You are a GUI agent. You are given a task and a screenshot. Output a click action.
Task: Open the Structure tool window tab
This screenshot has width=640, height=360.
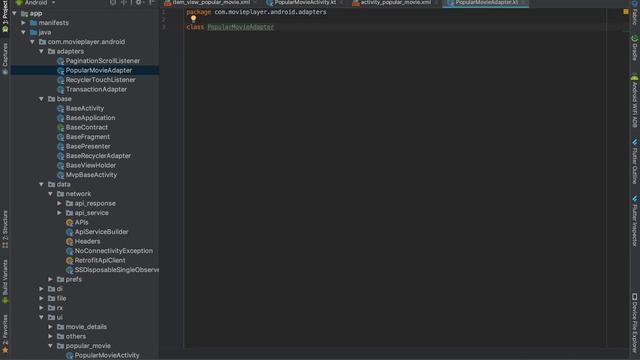pyautogui.click(x=5, y=229)
